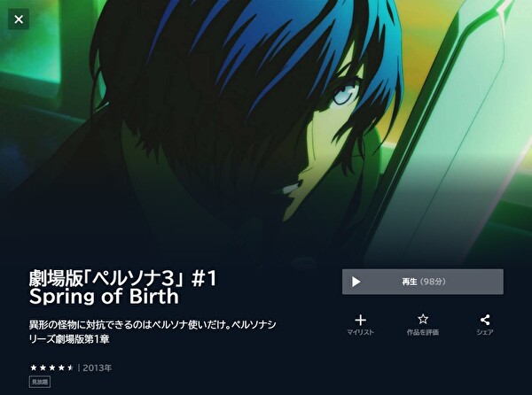Add to My List with the plus icon
532x395 pixels.
coord(360,320)
